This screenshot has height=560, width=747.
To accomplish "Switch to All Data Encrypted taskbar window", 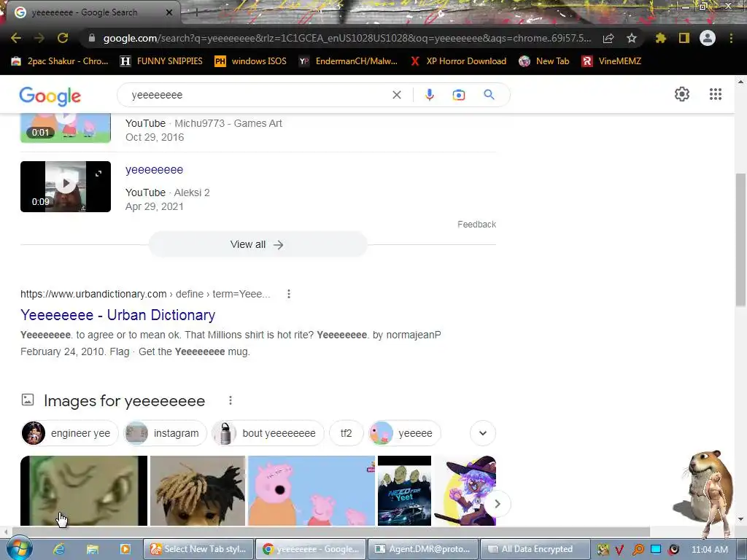I will point(535,549).
